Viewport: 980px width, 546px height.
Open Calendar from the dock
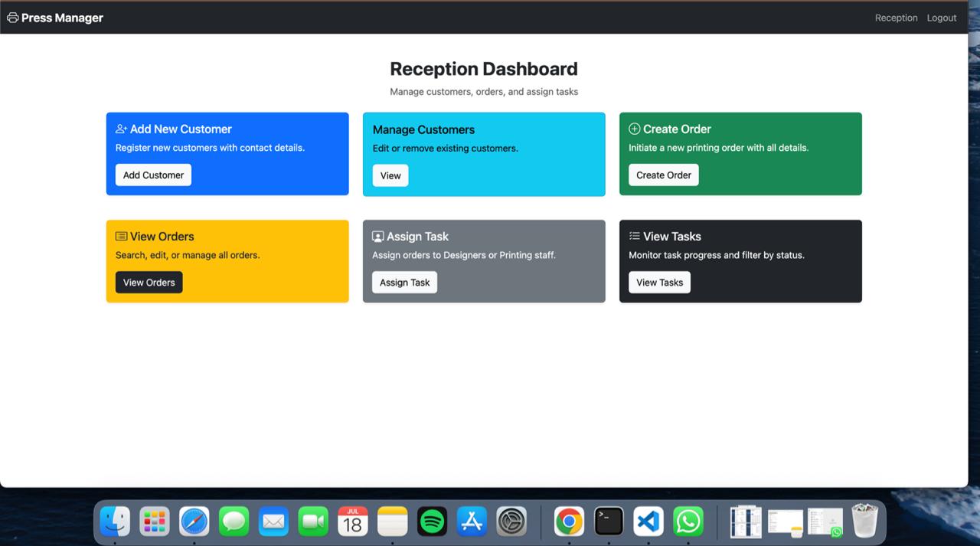coord(353,521)
